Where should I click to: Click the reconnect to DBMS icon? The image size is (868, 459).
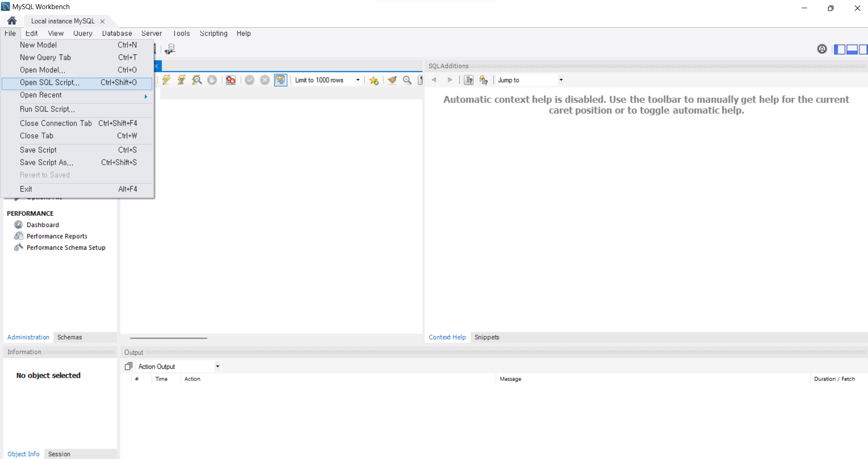170,49
